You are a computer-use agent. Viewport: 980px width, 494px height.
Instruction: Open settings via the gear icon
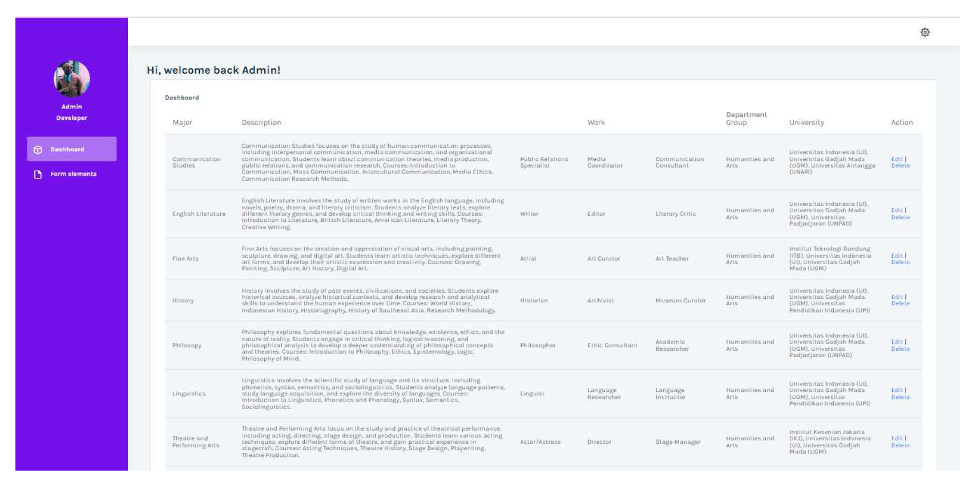click(x=925, y=33)
